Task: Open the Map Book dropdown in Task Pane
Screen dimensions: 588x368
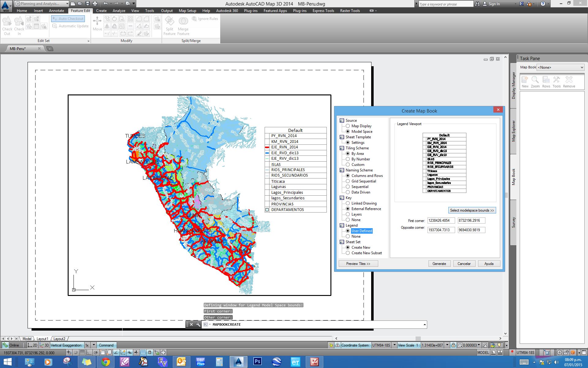Action: [x=582, y=67]
